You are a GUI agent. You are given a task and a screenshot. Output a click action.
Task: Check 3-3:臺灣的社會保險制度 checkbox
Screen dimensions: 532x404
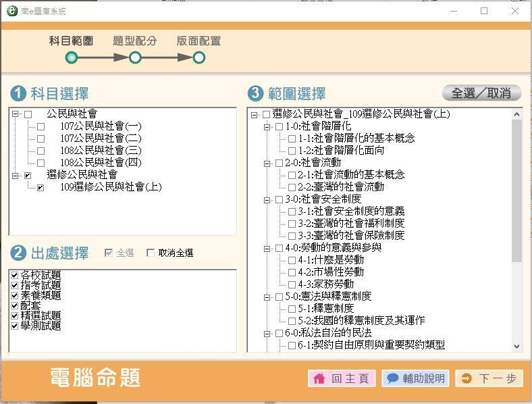coord(292,236)
